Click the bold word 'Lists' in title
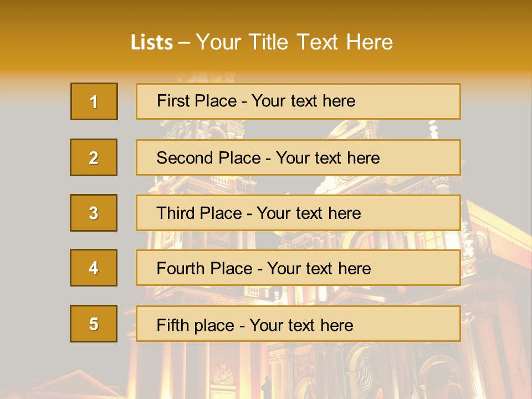Screen dimensions: 532x399 pos(152,43)
